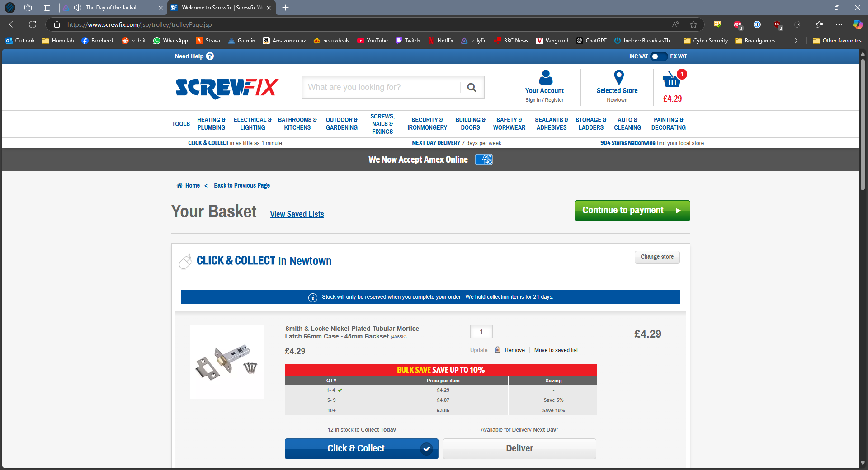Click the Home breadcrumb house icon

tap(179, 185)
